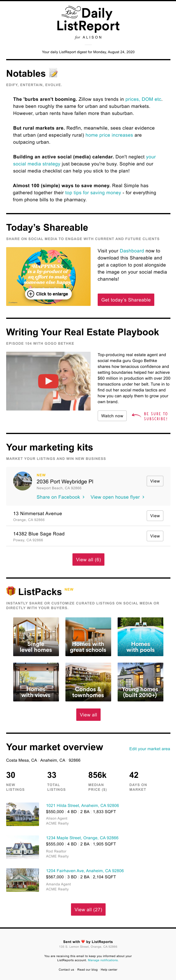This screenshot has height=980, width=176.
Task: Click Get today's Shareable button
Action: tap(126, 300)
